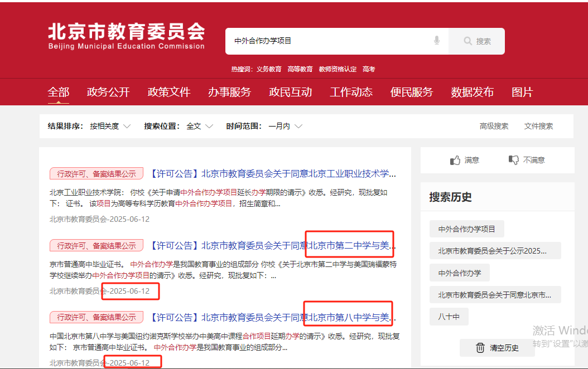Image resolution: width=588 pixels, height=369 pixels.
Task: Open the 按相关度 sorting dropdown
Action: [110, 126]
